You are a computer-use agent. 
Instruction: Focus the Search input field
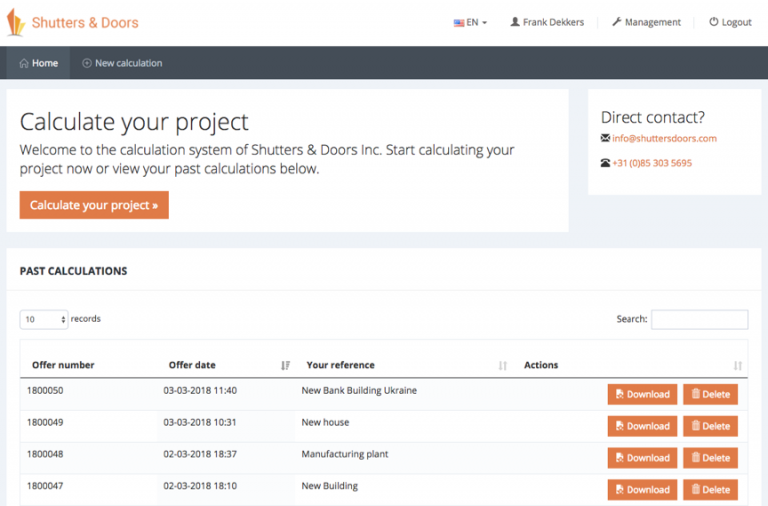coord(699,319)
